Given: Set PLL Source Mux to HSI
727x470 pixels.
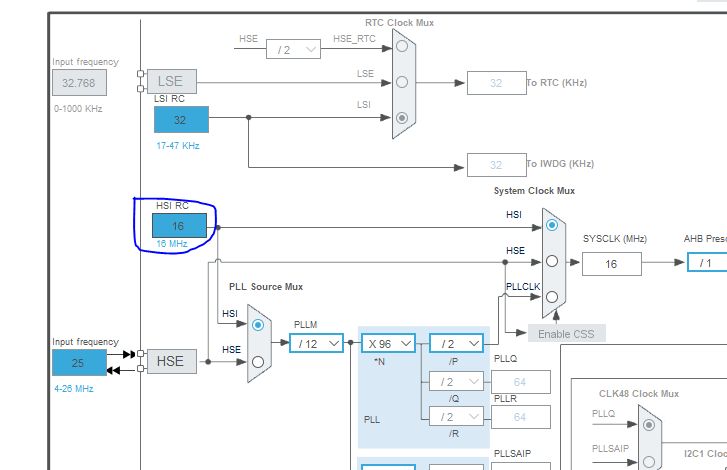Looking at the screenshot, I should pyautogui.click(x=259, y=325).
